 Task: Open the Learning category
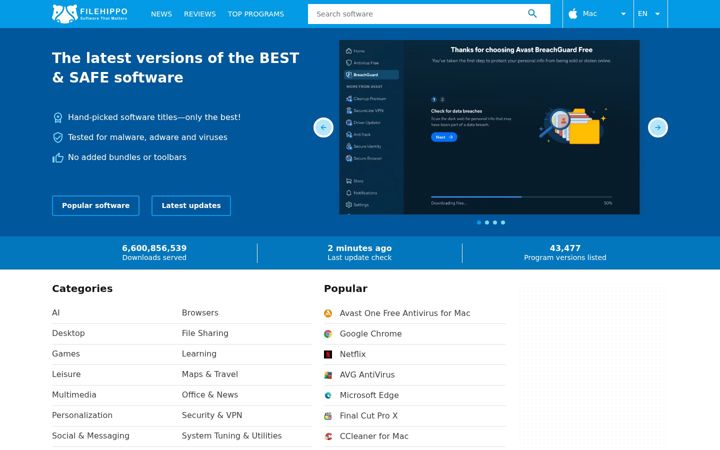[199, 354]
